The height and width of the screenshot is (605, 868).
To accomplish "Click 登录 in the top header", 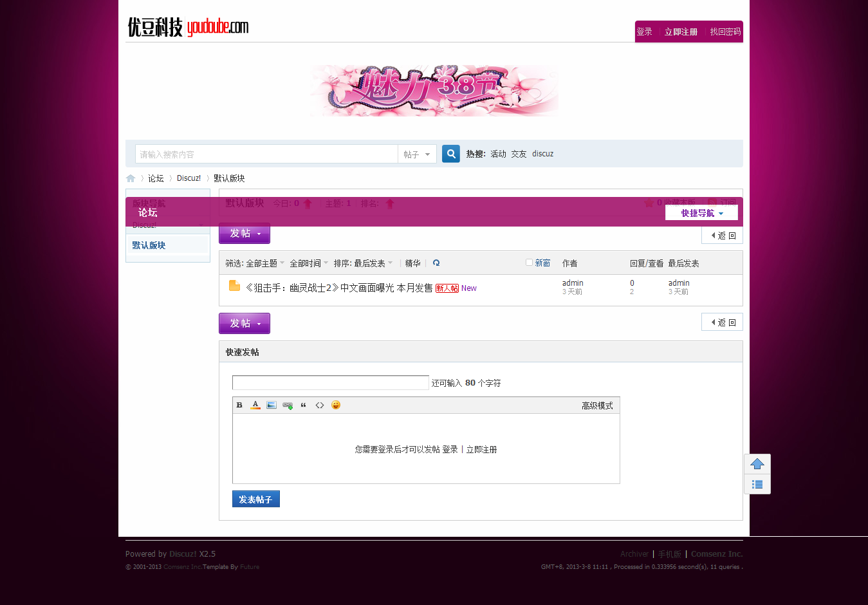I will [x=644, y=32].
